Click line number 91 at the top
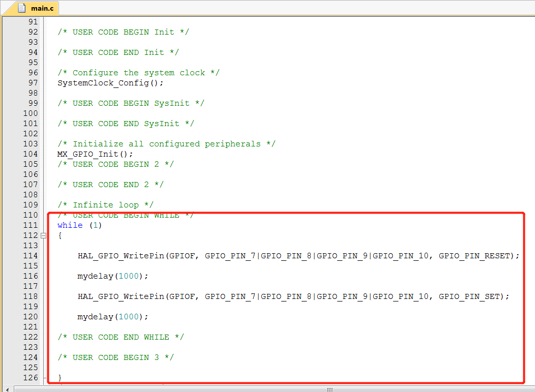Viewport: 535px width, 392px height. click(33, 21)
